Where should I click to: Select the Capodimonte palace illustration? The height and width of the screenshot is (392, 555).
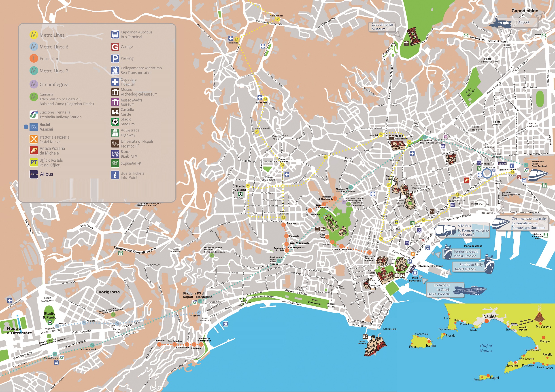413,37
